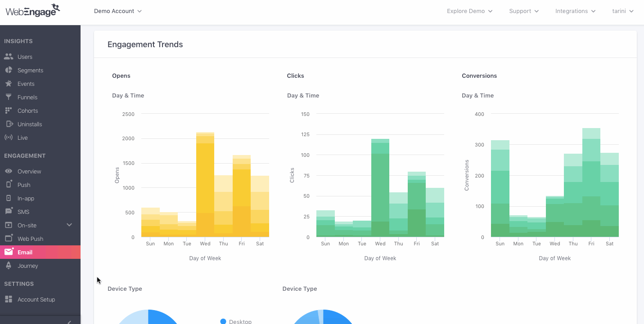The width and height of the screenshot is (644, 324).
Task: Click the WebEngage logo
Action: (33, 10)
